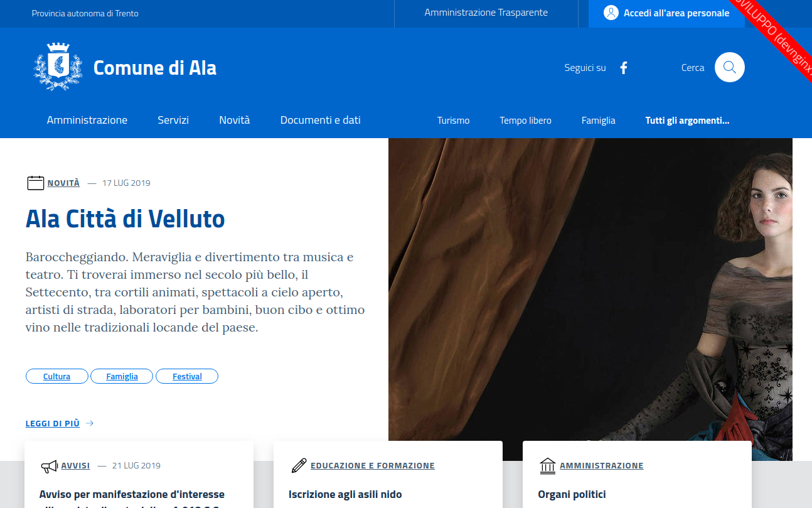Open the Ala Città di Velluto headline
The height and width of the screenshot is (508, 812).
[x=126, y=219]
